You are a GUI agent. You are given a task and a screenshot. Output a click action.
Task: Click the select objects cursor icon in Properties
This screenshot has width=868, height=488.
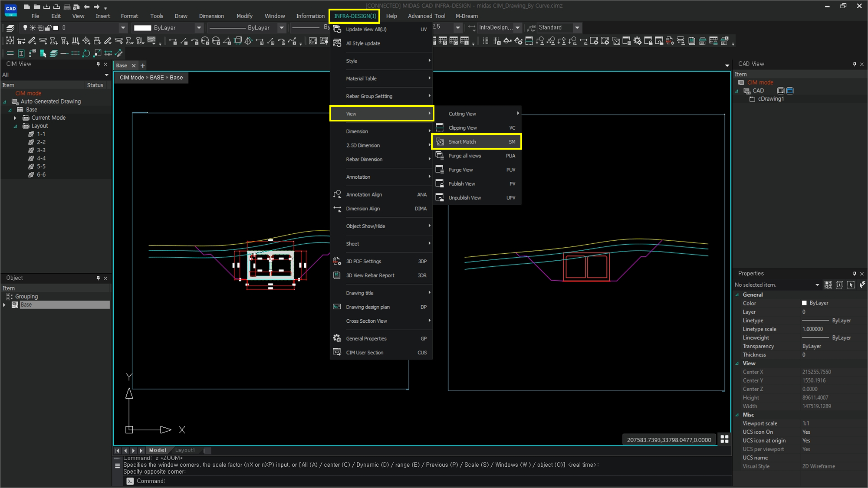pos(851,285)
